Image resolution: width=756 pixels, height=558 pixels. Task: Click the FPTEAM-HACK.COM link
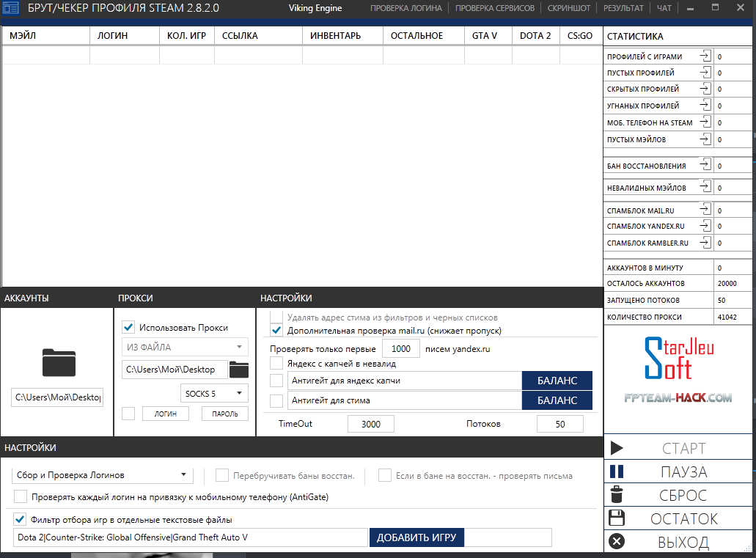click(x=678, y=397)
